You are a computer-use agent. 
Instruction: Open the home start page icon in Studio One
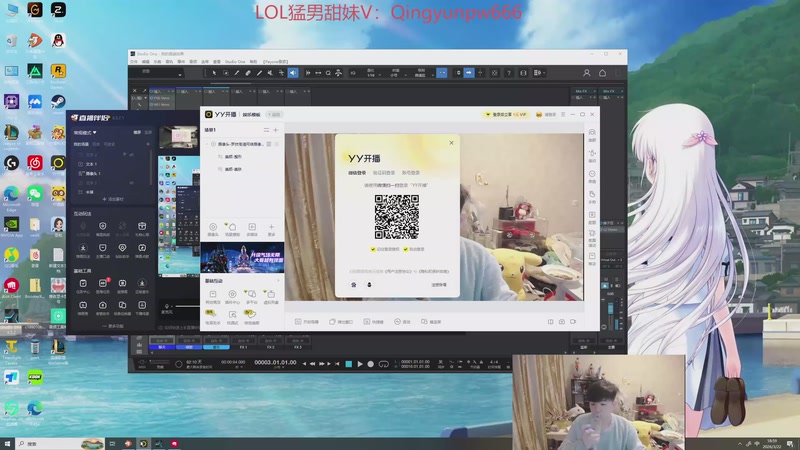click(x=603, y=73)
